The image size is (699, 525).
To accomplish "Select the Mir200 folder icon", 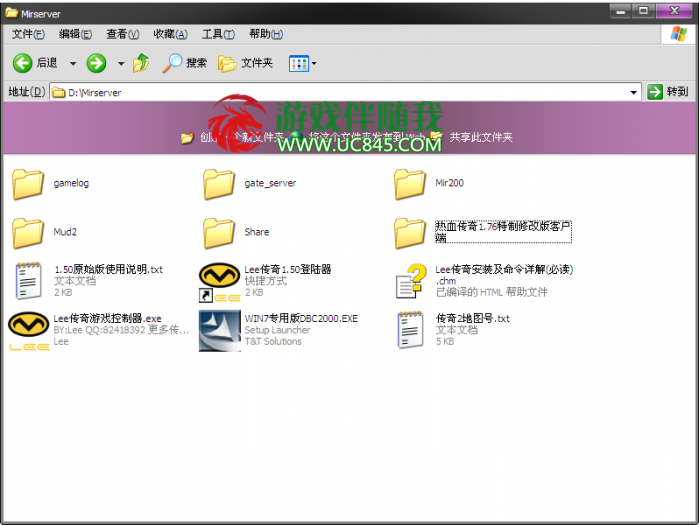I will click(x=410, y=184).
